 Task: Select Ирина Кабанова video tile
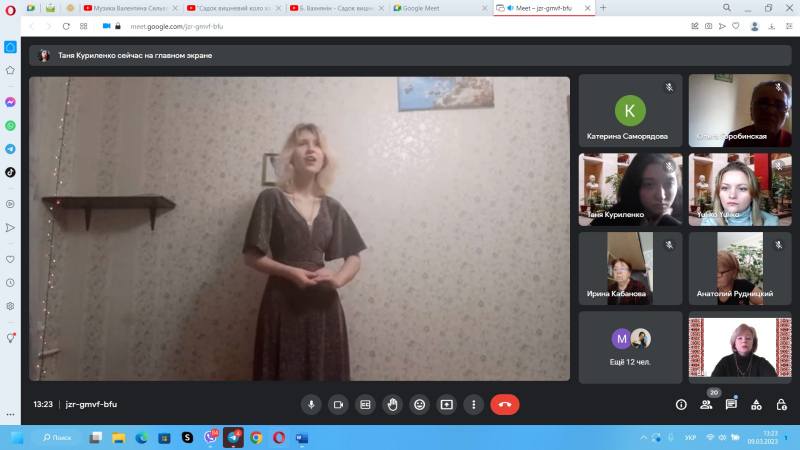click(630, 268)
